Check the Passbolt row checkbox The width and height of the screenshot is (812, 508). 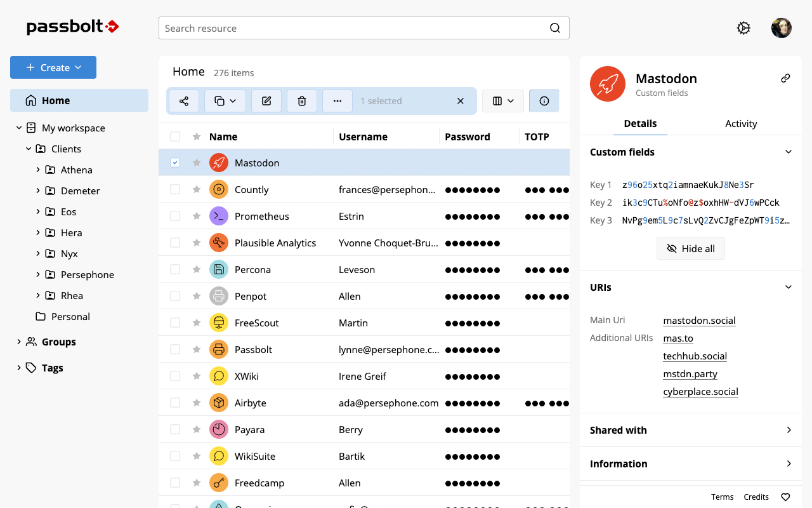coord(175,349)
